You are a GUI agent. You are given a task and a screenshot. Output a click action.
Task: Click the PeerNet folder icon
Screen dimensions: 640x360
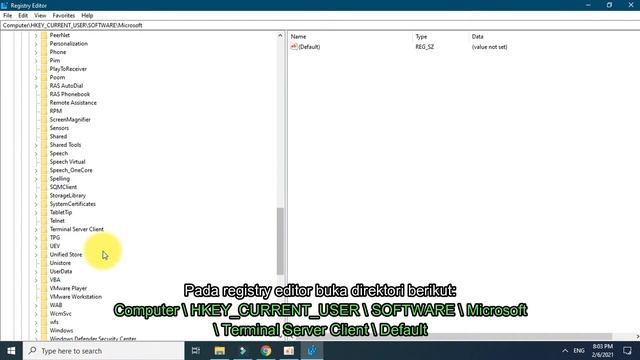[x=44, y=35]
